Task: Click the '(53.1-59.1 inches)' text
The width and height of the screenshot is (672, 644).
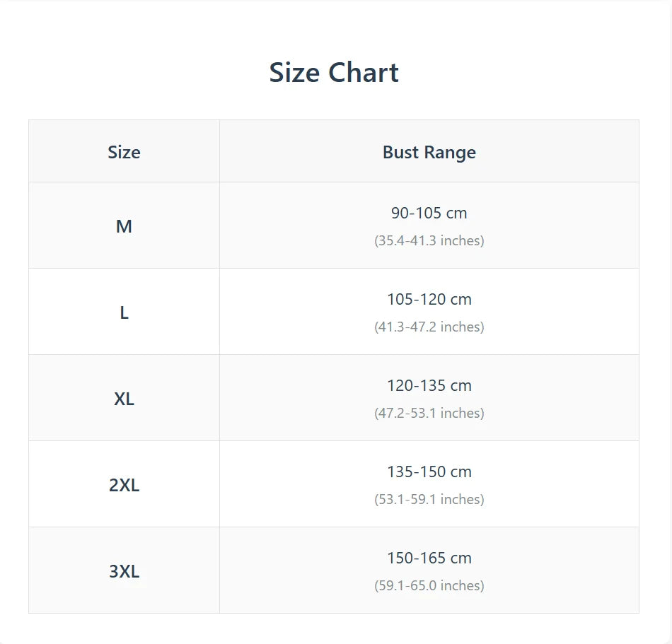Action: pyautogui.click(x=429, y=499)
